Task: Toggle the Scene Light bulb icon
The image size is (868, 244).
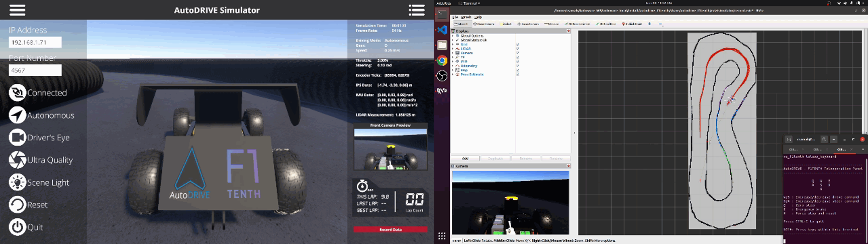Action: point(17,182)
